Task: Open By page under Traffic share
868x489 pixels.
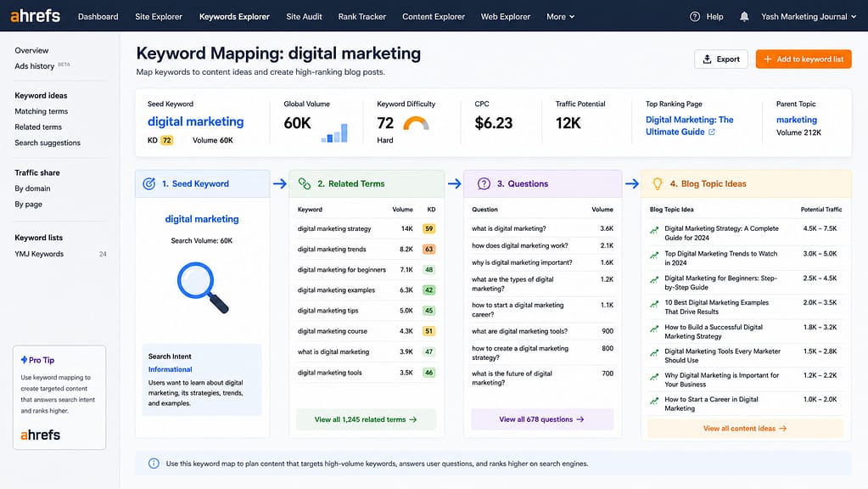Action: click(x=28, y=204)
